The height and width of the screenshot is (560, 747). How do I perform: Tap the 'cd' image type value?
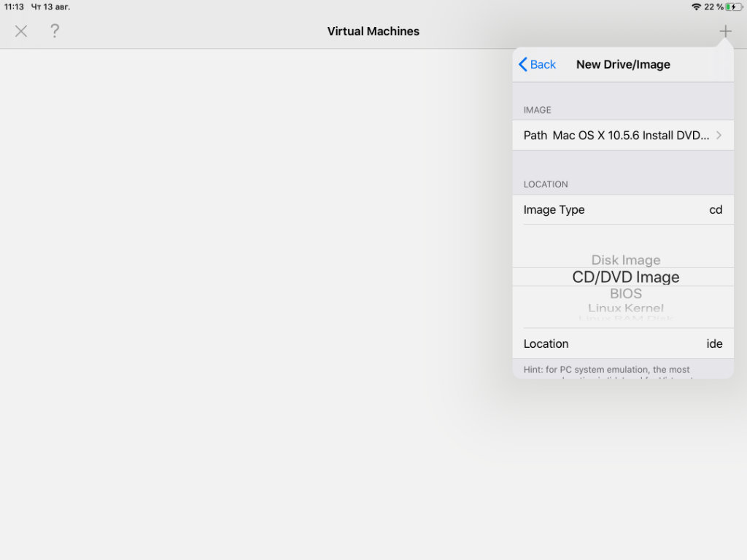716,210
